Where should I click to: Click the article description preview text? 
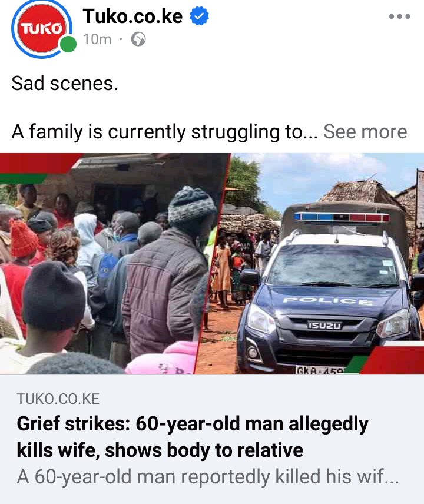208,476
